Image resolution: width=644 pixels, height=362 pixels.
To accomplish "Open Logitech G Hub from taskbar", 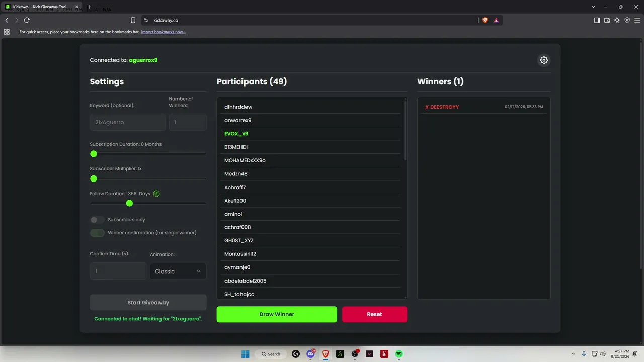I will click(296, 354).
